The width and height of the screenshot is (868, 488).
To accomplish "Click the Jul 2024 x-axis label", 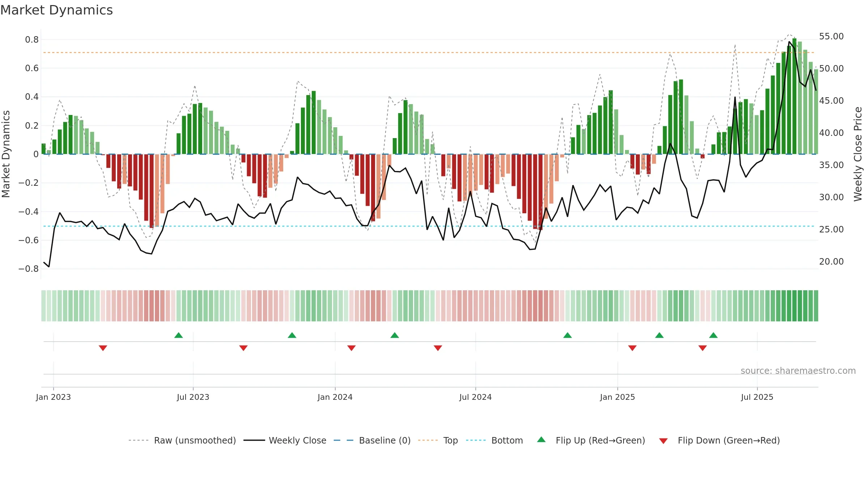I will point(476,397).
